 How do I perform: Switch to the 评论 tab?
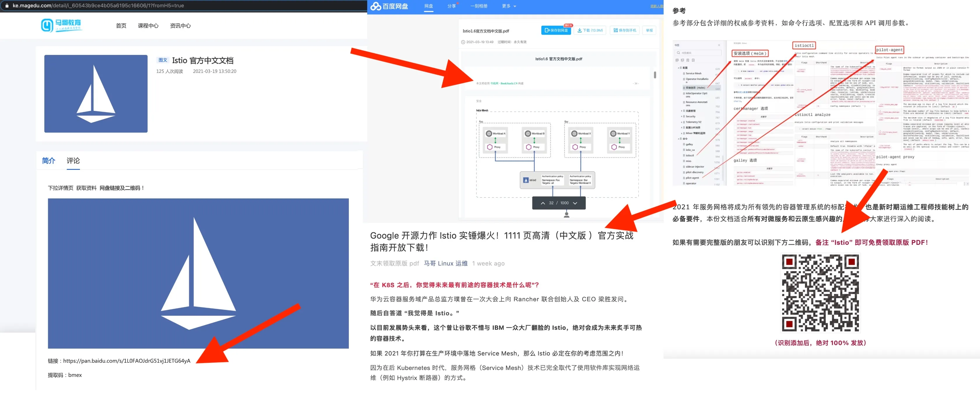click(73, 161)
